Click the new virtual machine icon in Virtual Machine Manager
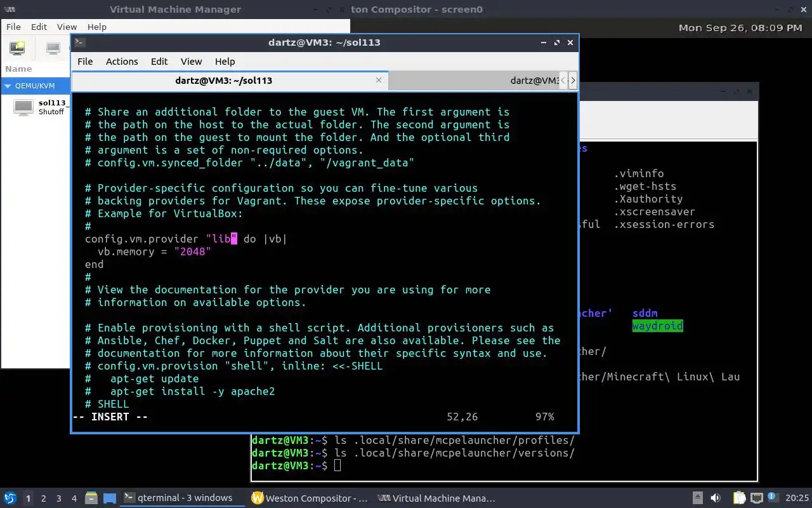Image resolution: width=812 pixels, height=508 pixels. pyautogui.click(x=17, y=48)
